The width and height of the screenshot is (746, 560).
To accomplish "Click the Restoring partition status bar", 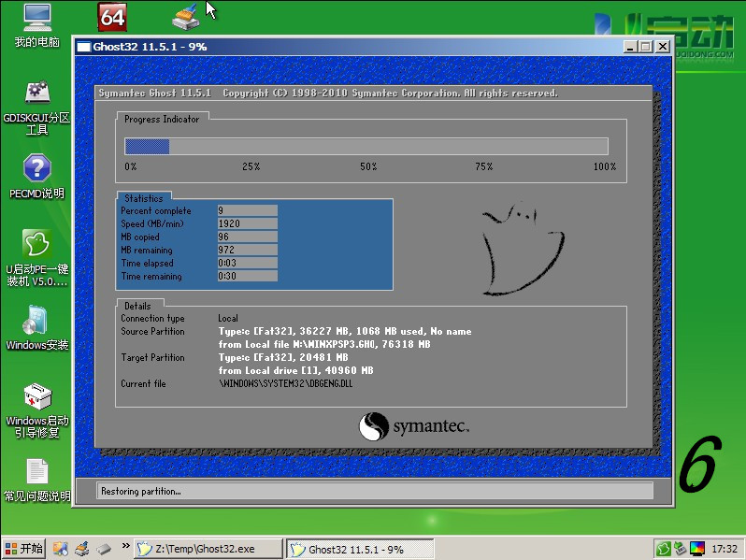I will (x=374, y=491).
